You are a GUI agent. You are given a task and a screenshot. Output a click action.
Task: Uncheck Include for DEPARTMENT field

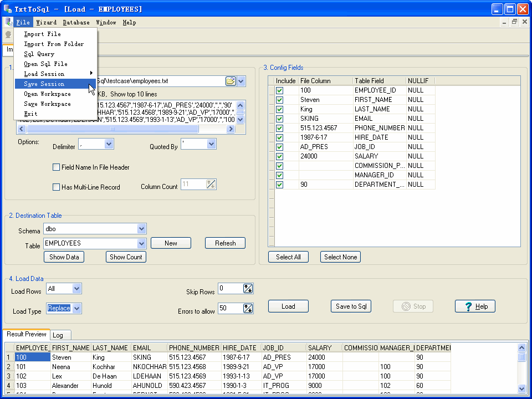pos(279,185)
